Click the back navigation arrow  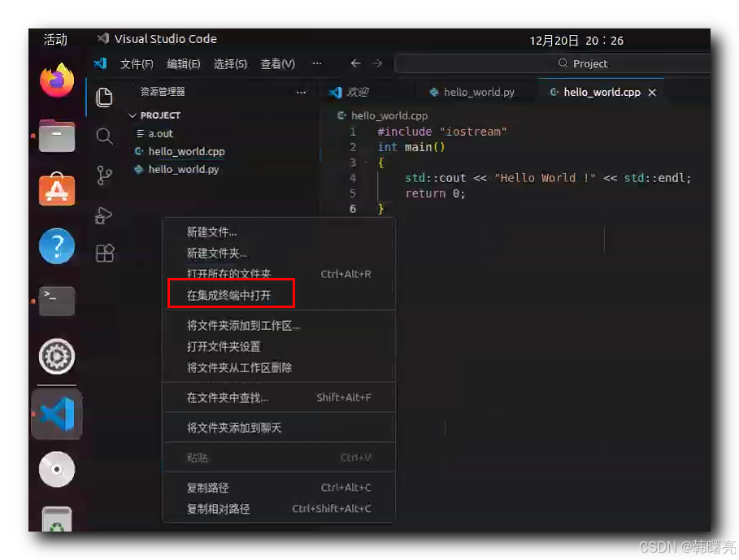tap(355, 63)
